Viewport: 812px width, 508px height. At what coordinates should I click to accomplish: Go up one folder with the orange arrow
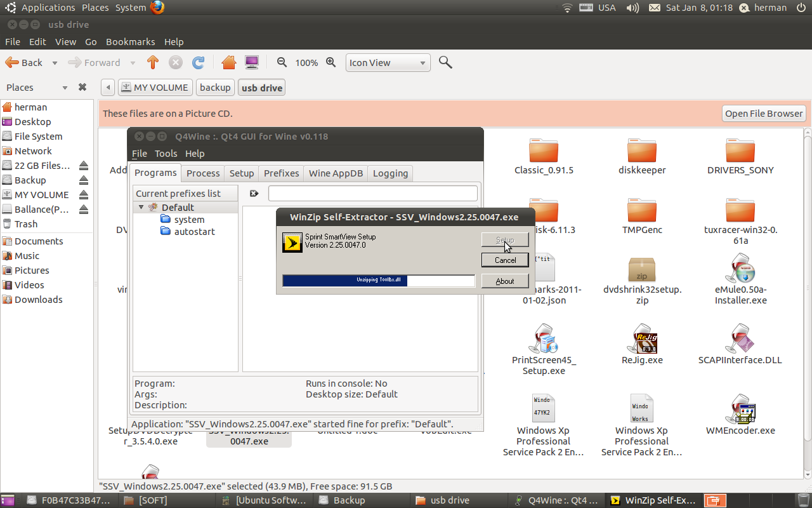click(152, 62)
